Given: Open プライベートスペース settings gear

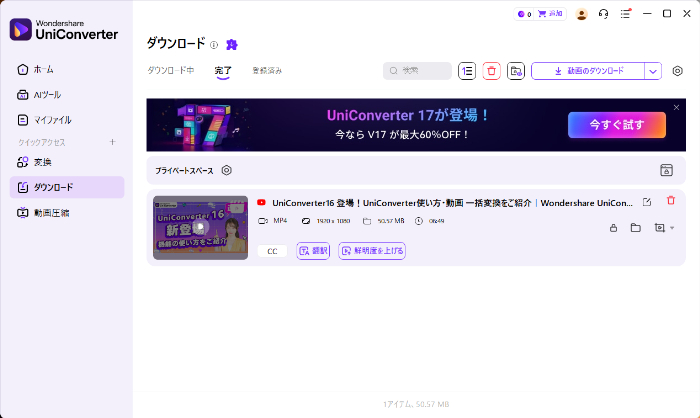Looking at the screenshot, I should point(227,170).
